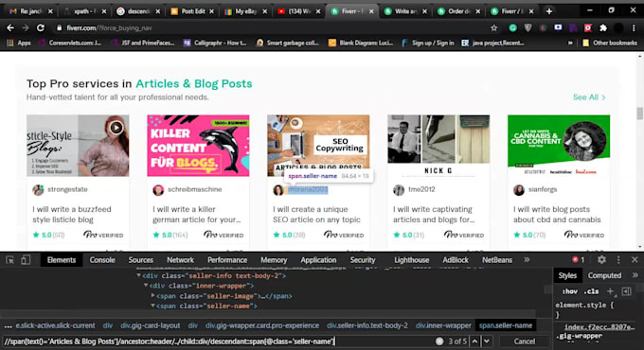Close the active Fiverr tab
This screenshot has height=350, width=644.
pyautogui.click(x=371, y=11)
